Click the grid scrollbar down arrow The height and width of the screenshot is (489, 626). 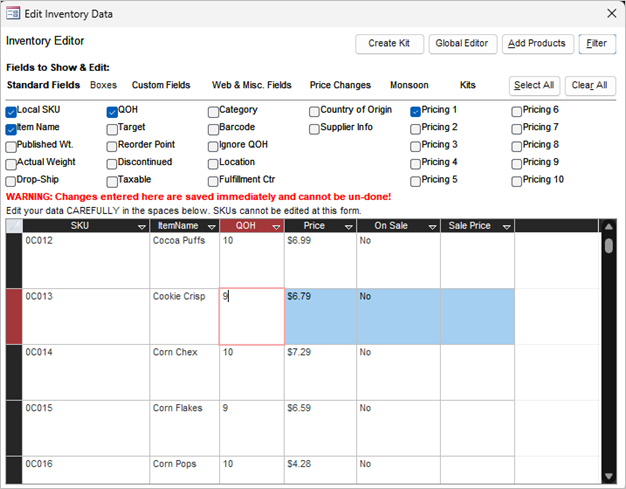pos(609,476)
